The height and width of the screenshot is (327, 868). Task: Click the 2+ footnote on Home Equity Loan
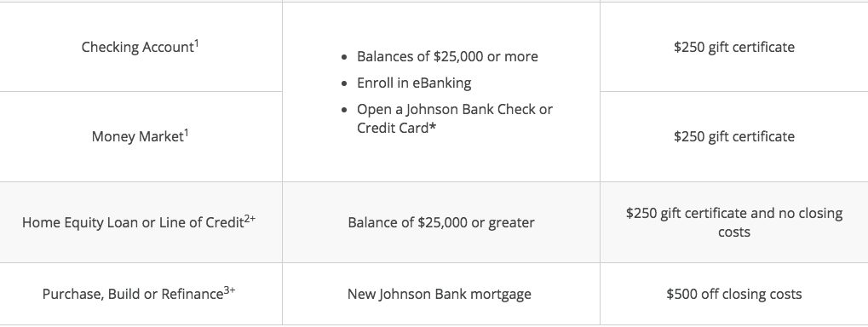[250, 219]
